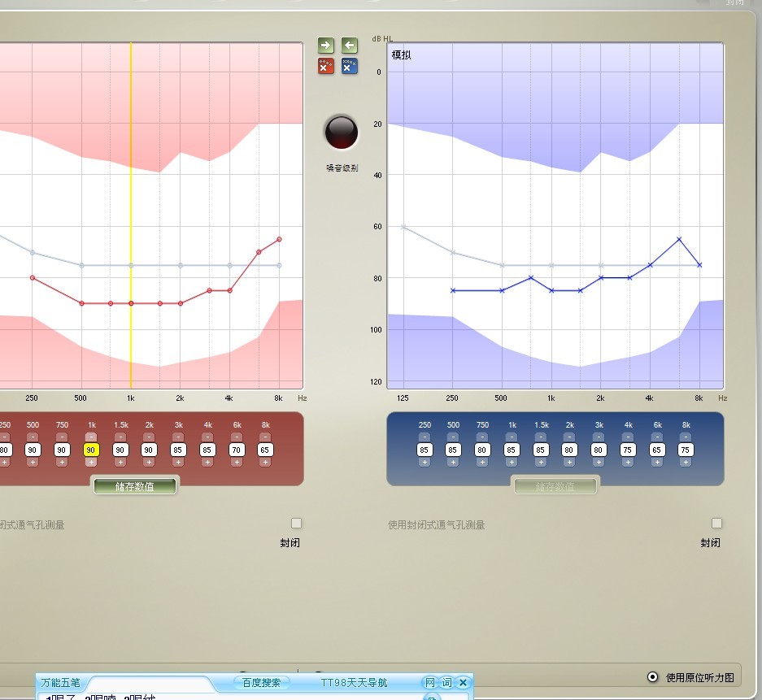
Task: Select blue panel 4k value field showing 75
Action: tap(627, 450)
